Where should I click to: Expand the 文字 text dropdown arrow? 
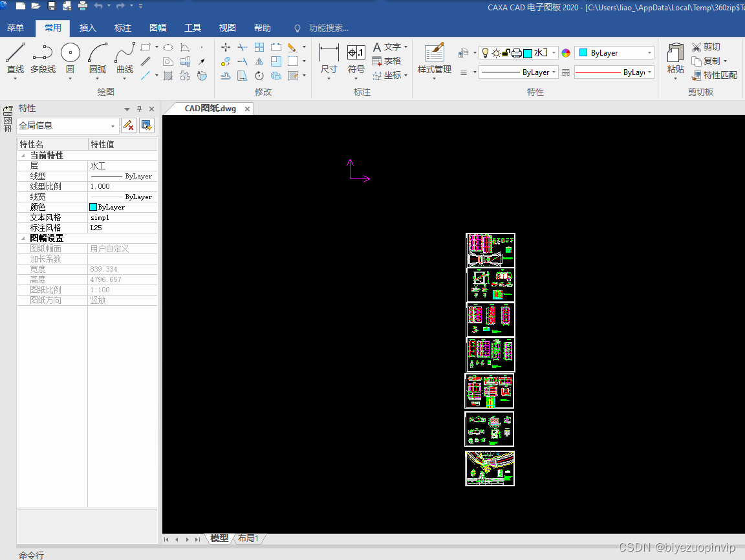coord(405,47)
